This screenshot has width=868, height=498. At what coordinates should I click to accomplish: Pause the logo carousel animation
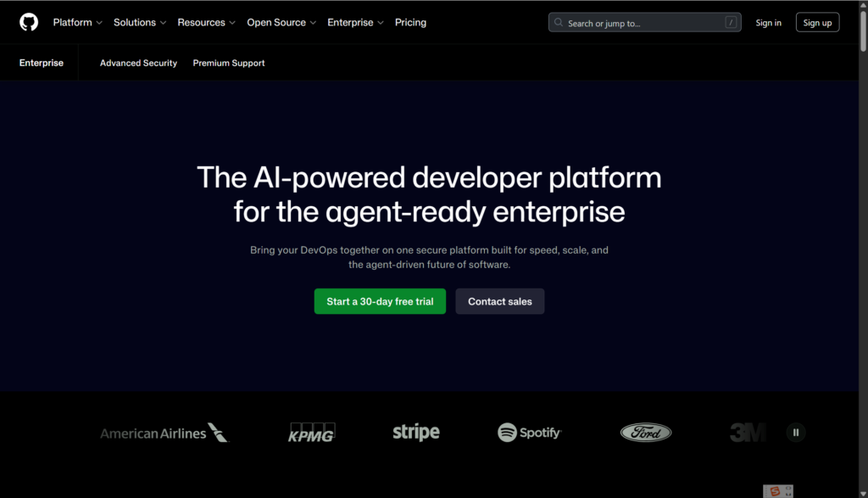click(x=795, y=433)
